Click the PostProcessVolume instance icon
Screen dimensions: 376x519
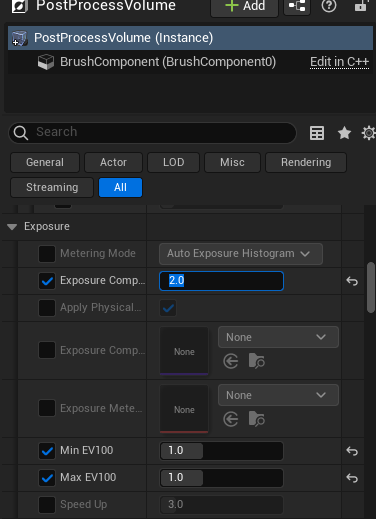click(19, 38)
